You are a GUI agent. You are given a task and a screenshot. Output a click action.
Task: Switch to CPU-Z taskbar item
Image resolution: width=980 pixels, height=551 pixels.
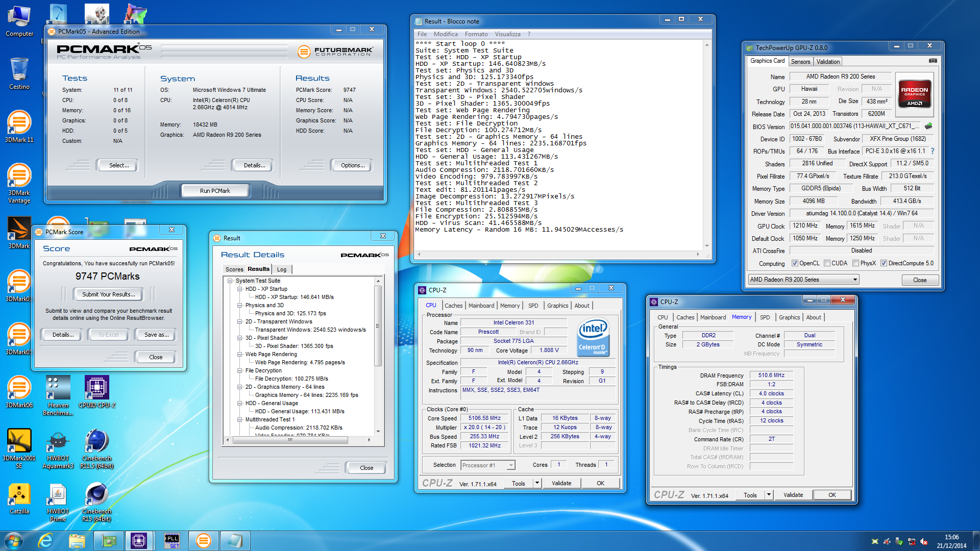pos(139,540)
